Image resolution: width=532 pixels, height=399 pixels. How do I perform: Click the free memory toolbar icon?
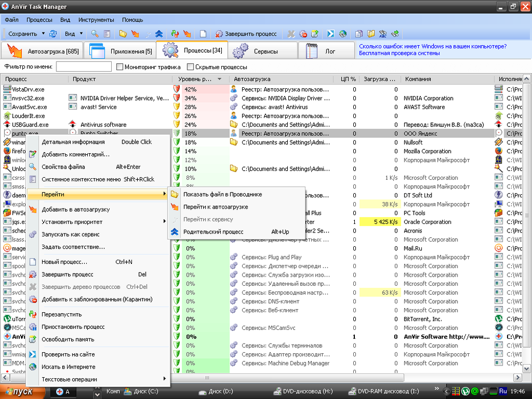point(315,34)
